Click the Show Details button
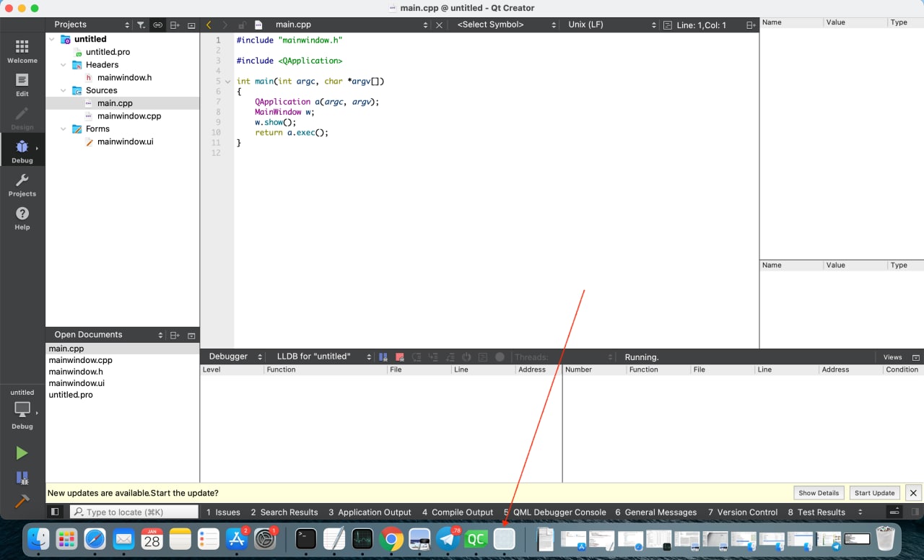 pos(819,493)
